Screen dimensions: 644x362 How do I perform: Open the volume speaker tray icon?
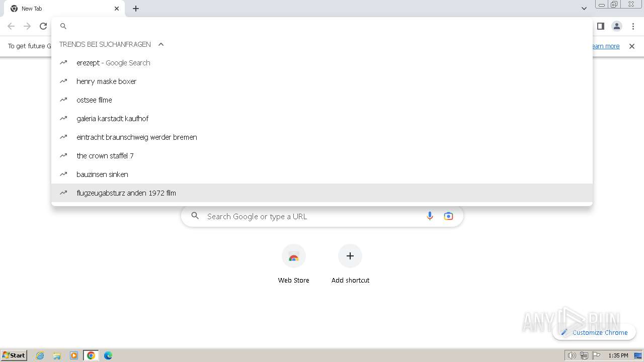click(x=572, y=355)
